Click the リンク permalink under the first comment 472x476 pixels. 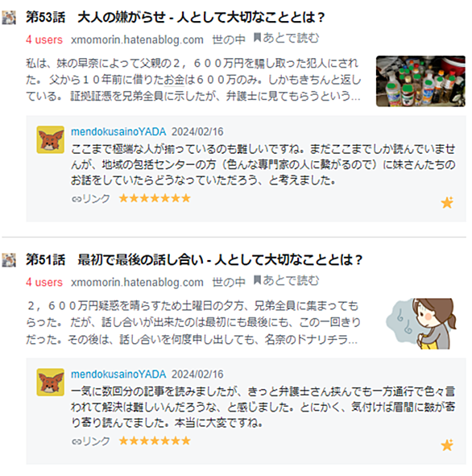[x=90, y=199]
